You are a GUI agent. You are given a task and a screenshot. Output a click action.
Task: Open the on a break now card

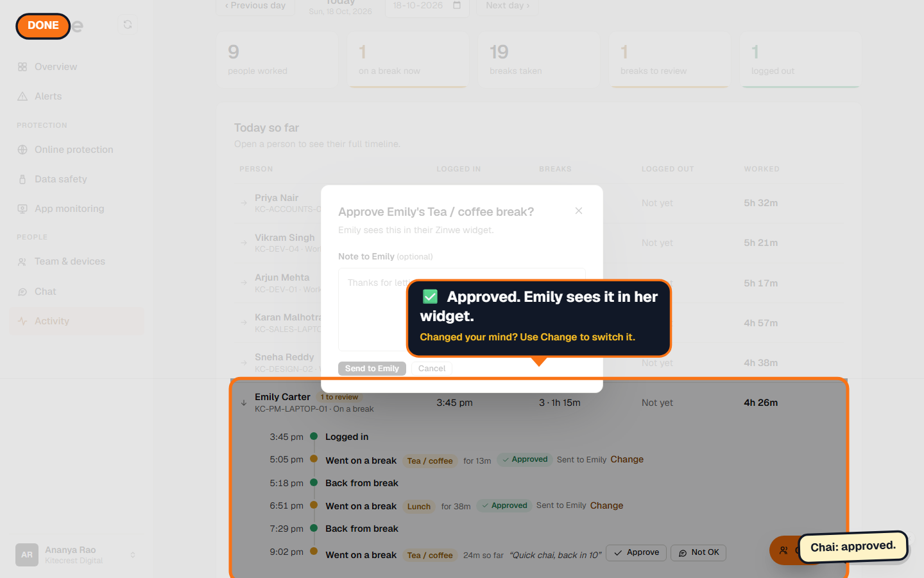(407, 60)
